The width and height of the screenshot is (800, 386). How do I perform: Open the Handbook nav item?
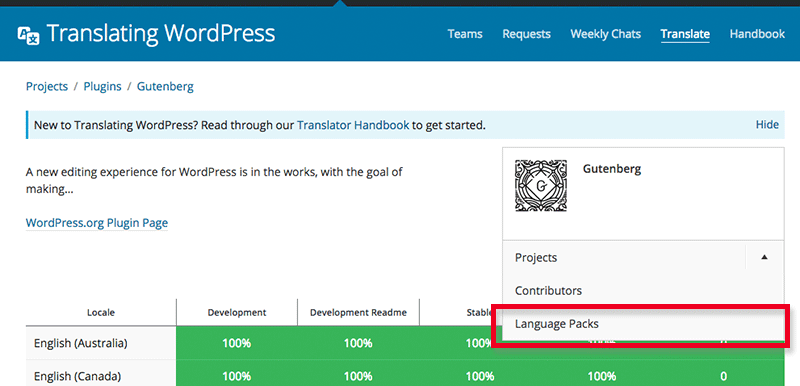point(757,34)
